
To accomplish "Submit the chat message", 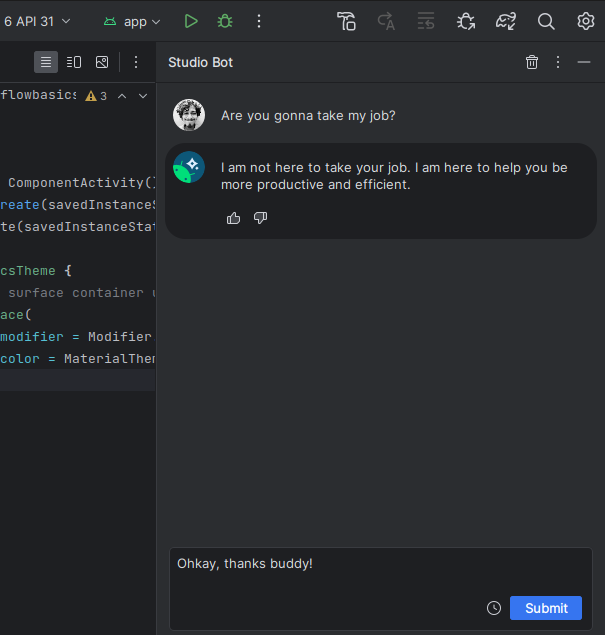I will [546, 608].
